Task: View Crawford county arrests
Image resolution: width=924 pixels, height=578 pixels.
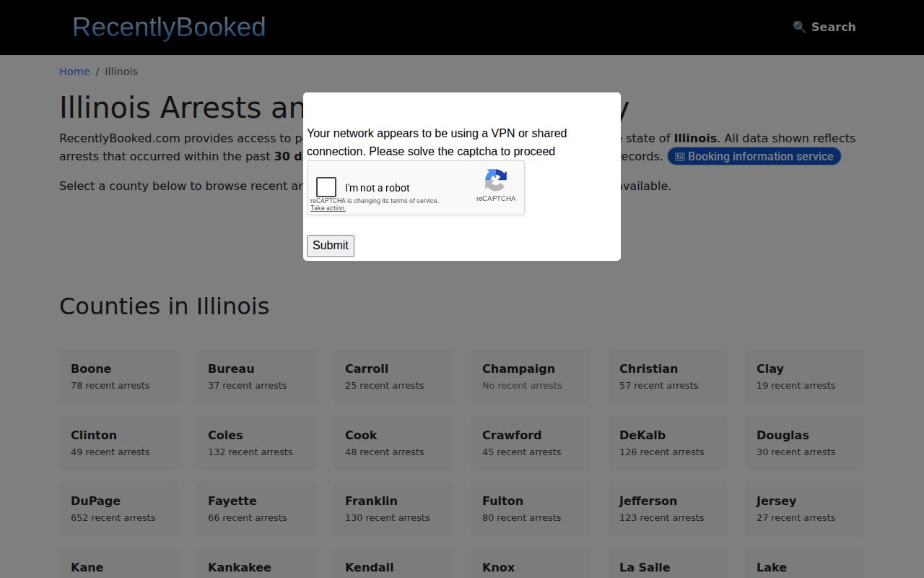Action: tap(531, 443)
